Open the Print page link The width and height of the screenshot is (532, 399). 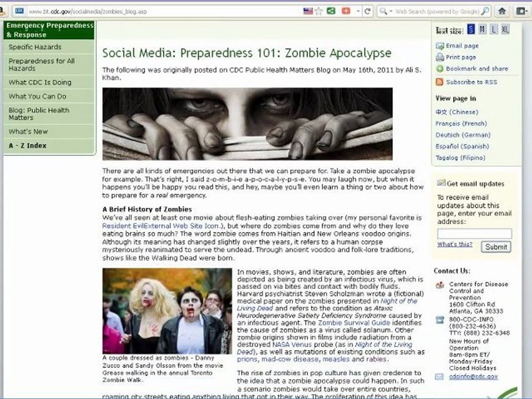(x=461, y=57)
